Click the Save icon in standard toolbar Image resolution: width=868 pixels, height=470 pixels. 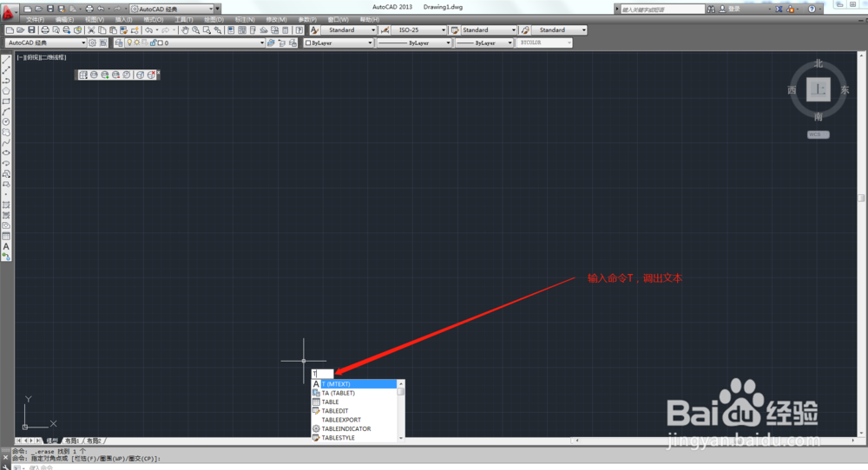click(x=31, y=29)
